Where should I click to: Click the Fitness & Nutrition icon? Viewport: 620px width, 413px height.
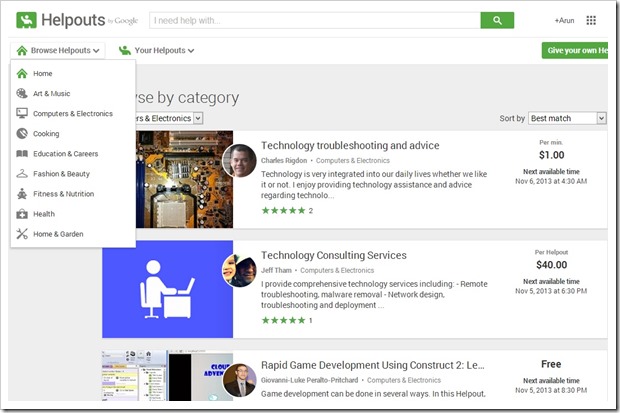tap(22, 194)
